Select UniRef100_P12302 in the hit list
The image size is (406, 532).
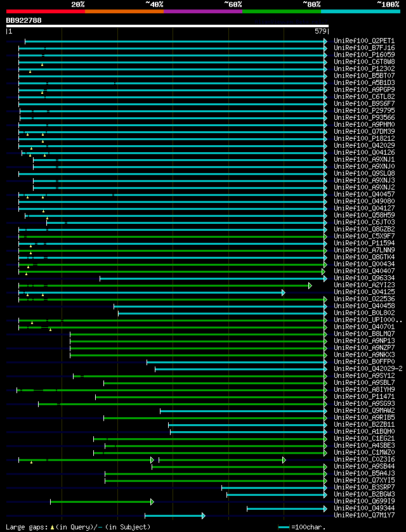click(364, 69)
